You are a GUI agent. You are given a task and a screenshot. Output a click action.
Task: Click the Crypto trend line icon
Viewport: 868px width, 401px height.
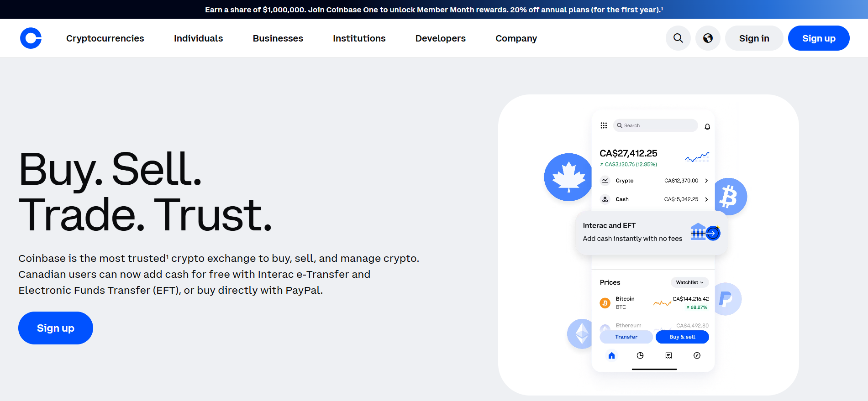[605, 181]
